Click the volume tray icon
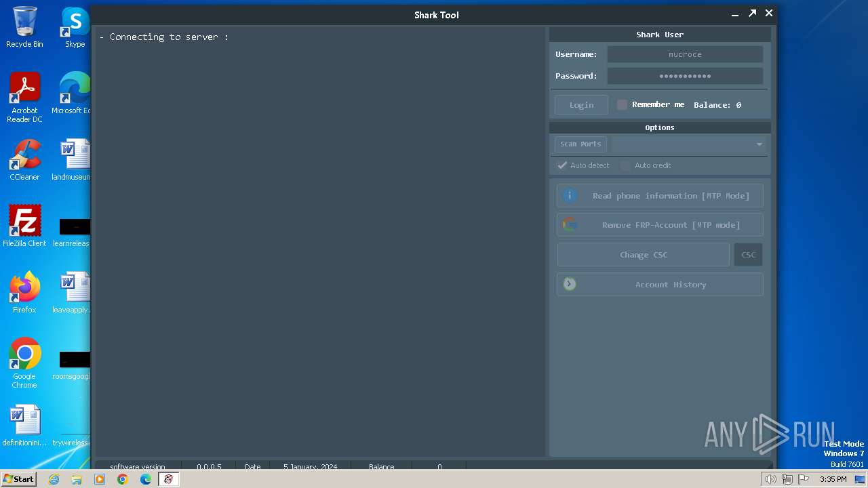Viewport: 868px width, 488px height. (x=770, y=479)
